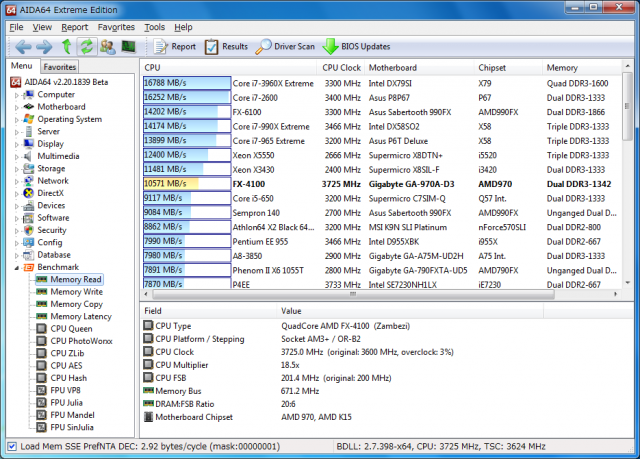Viewport: 640px width, 459px height.
Task: Select Memory Latency benchmark
Action: [x=81, y=316]
